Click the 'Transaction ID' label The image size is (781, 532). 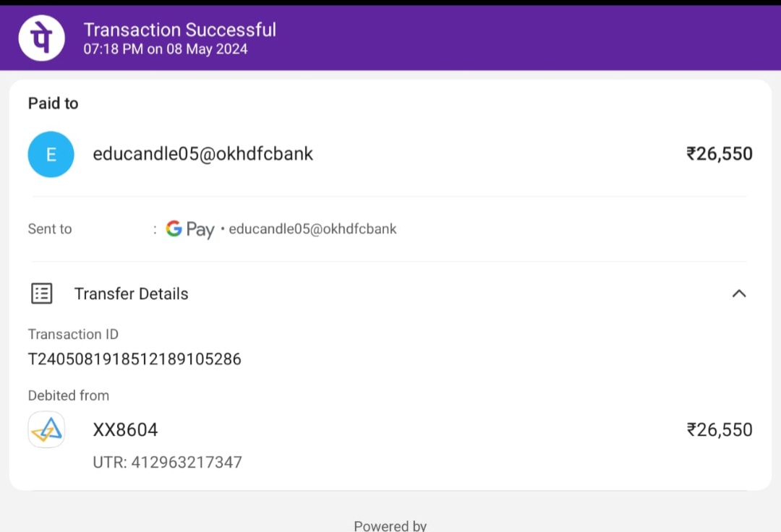[73, 334]
